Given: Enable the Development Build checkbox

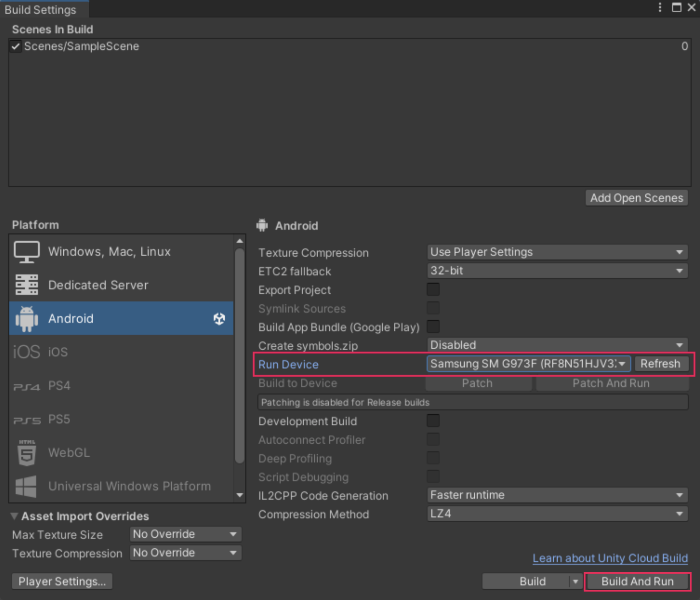Looking at the screenshot, I should [433, 421].
